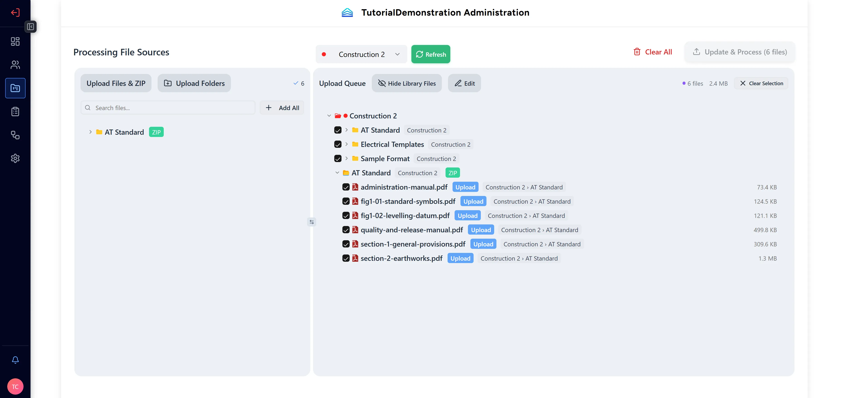Open the notifications bell icon

(15, 360)
